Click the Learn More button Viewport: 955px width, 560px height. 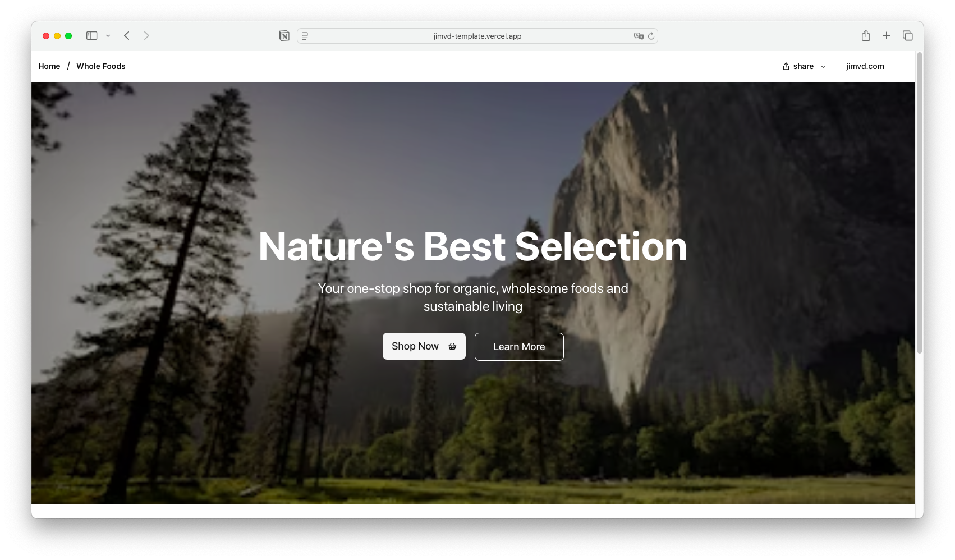[x=518, y=346]
